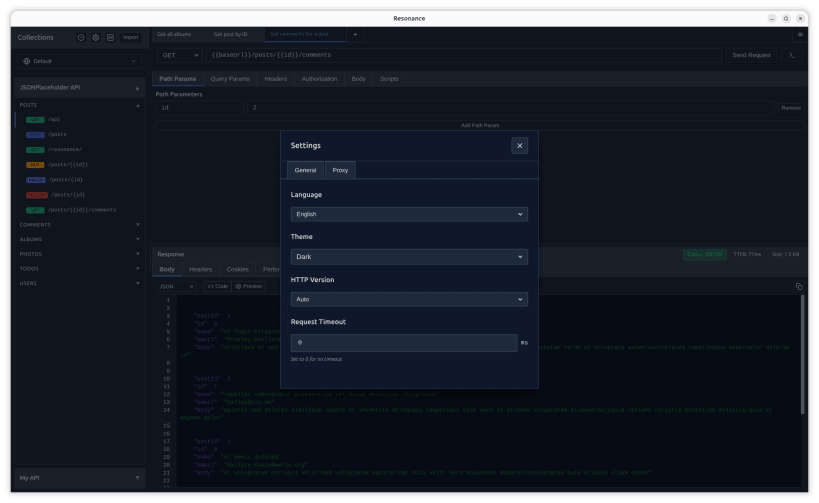Switch to the Proxy settings tab
Screen dimensions: 819x503
340,170
